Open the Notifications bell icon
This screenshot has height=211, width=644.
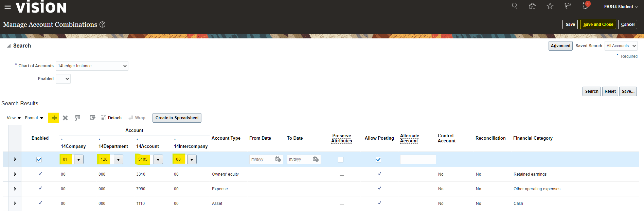[x=585, y=6]
